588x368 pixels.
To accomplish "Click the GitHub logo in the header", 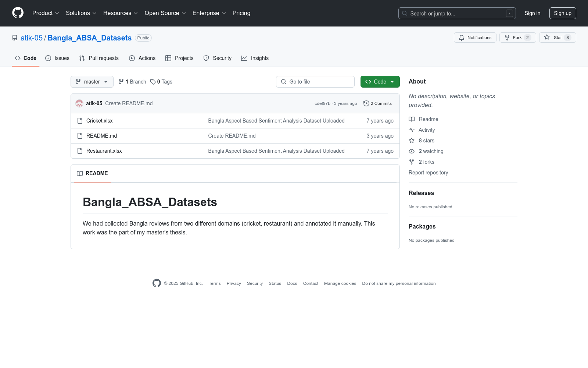I will click(x=18, y=13).
